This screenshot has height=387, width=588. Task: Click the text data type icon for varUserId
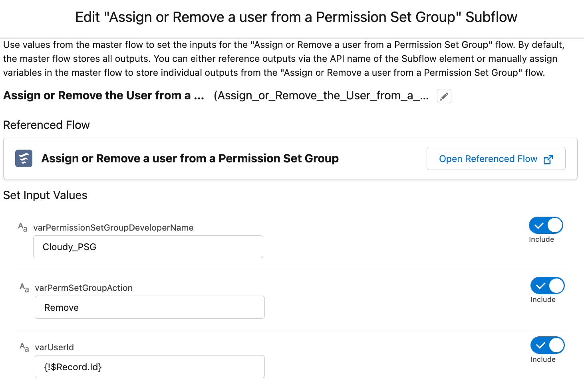point(24,346)
